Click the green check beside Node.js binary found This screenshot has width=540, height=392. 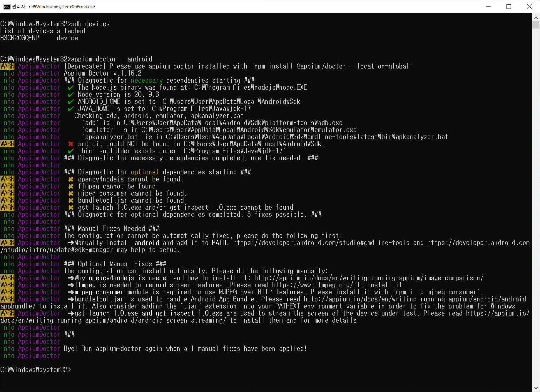[x=71, y=87]
